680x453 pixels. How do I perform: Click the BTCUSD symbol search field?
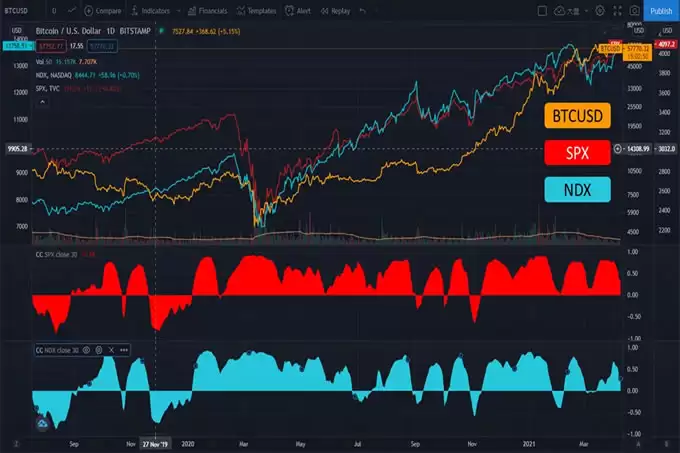[15, 10]
